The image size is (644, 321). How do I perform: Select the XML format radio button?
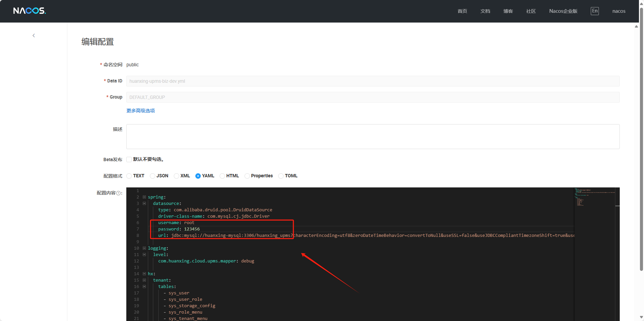click(176, 176)
